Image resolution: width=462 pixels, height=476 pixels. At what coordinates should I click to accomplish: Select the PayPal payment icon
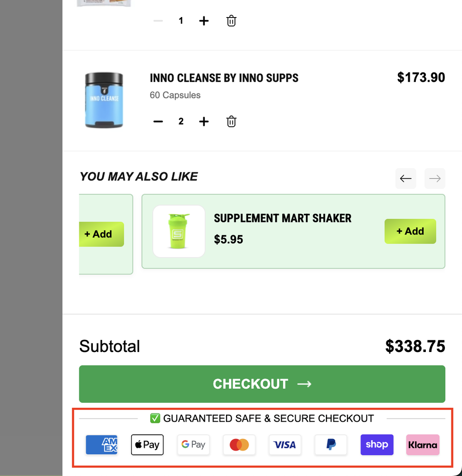tap(331, 445)
